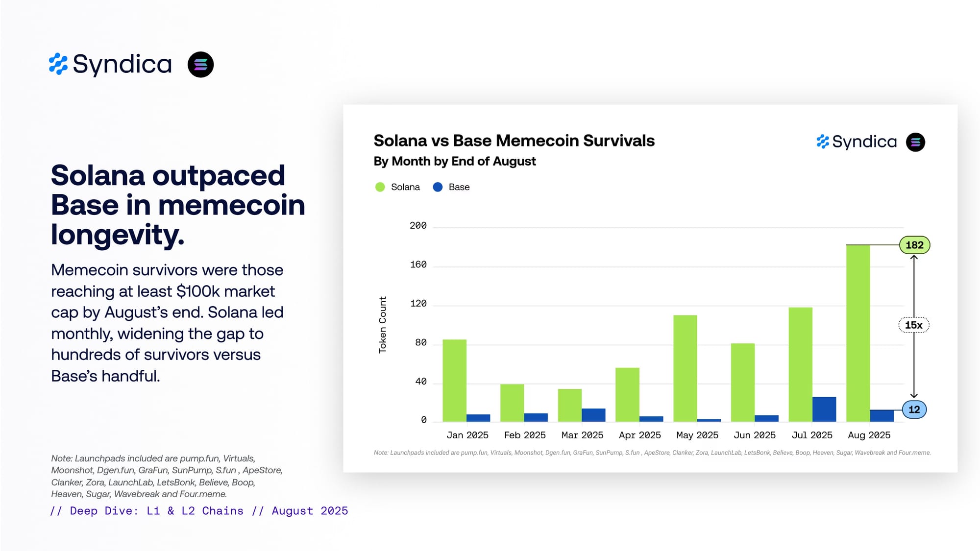The width and height of the screenshot is (980, 551).
Task: Click the launchpads note at bottom left
Action: coord(167,476)
